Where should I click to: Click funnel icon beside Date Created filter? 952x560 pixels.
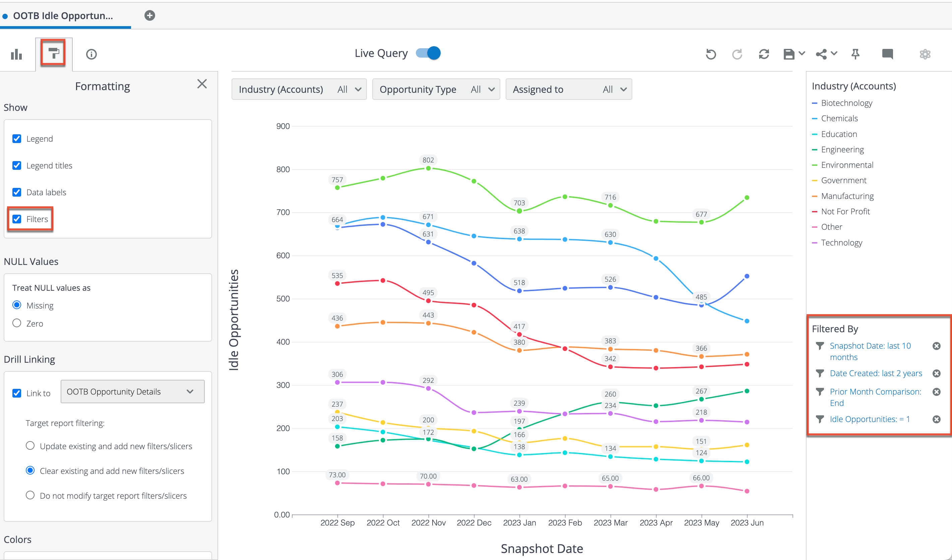820,373
